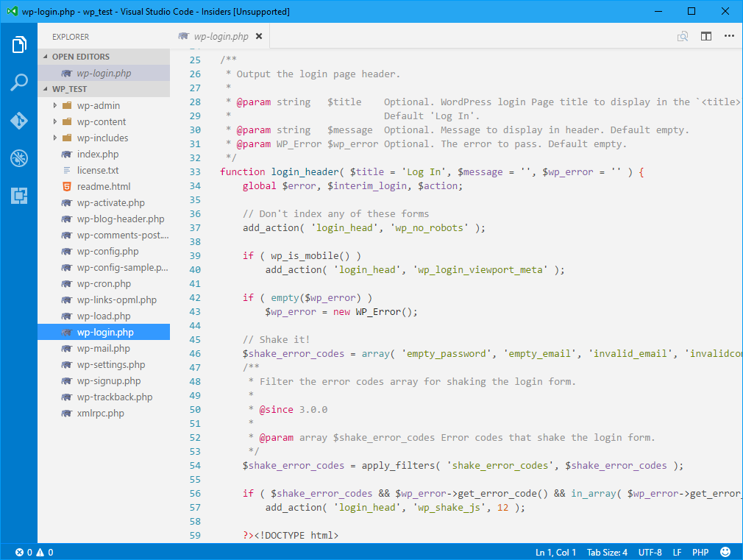Image resolution: width=743 pixels, height=560 pixels.
Task: Change the end of line sequence LF
Action: [677, 553]
